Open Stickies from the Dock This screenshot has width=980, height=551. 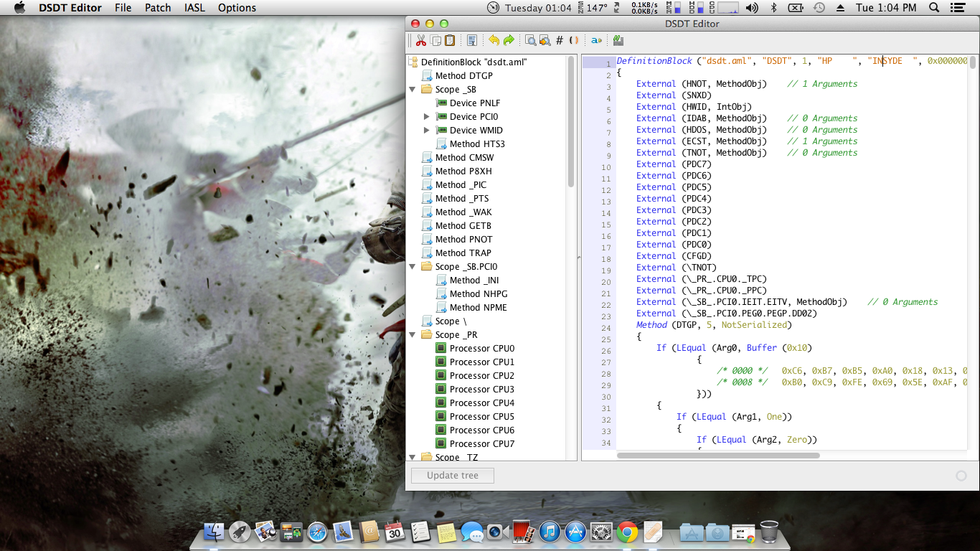click(x=446, y=532)
